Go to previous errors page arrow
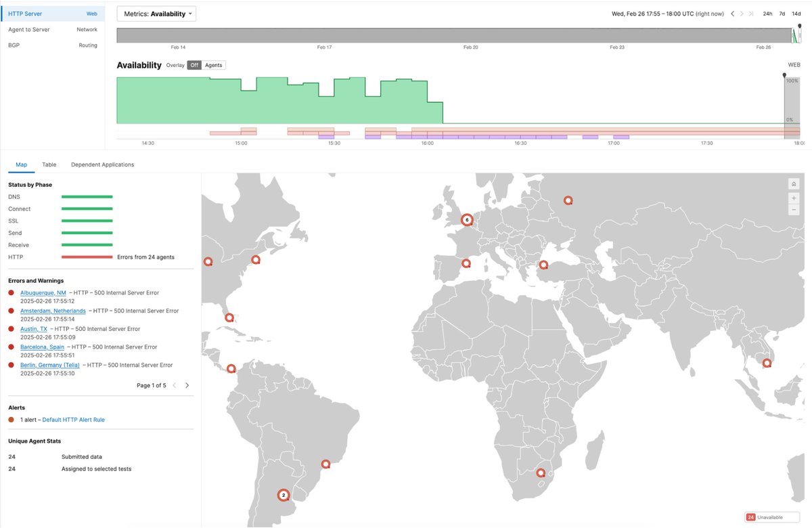The image size is (812, 528). point(174,385)
